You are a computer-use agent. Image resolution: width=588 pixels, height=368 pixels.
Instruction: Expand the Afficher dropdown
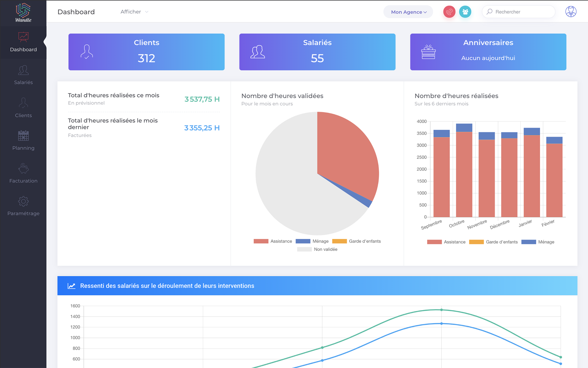(x=134, y=12)
